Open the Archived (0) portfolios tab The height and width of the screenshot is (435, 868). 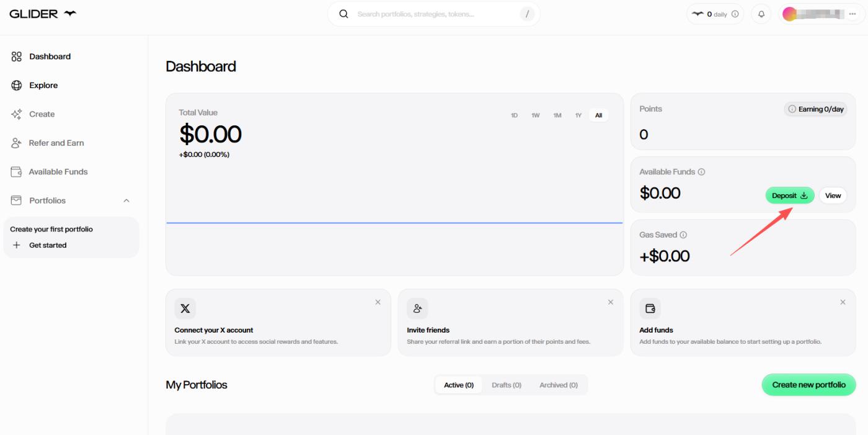click(558, 385)
